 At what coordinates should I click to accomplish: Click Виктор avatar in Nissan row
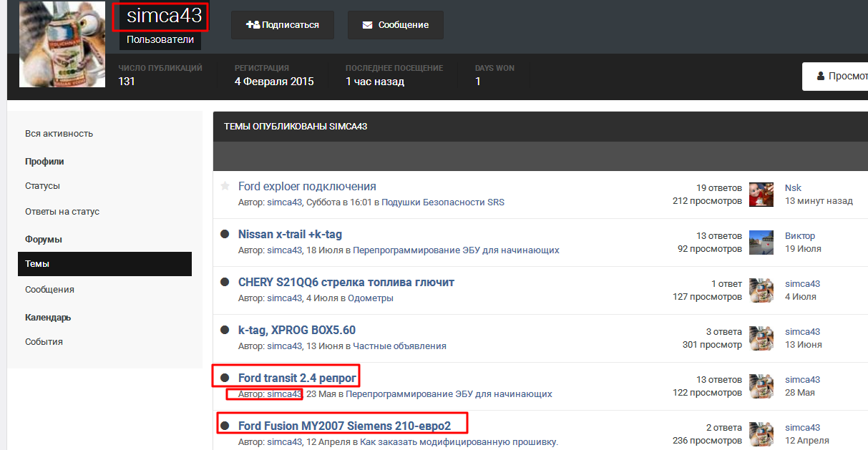[x=761, y=243]
